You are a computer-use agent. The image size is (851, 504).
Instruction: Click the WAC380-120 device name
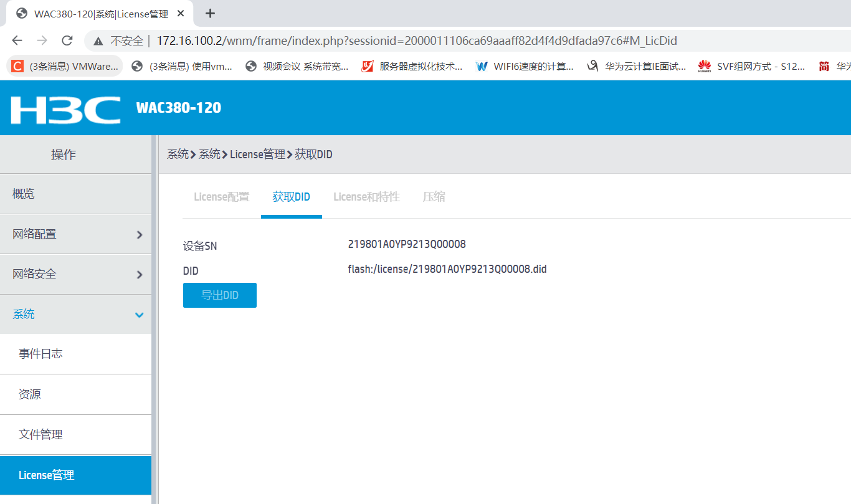tap(179, 108)
